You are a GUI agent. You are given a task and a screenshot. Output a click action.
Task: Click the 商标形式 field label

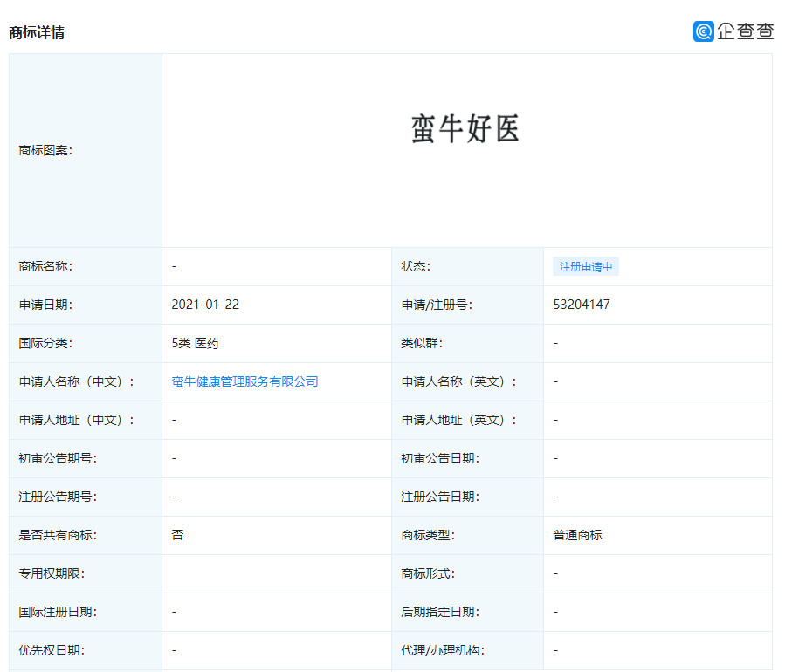click(428, 573)
